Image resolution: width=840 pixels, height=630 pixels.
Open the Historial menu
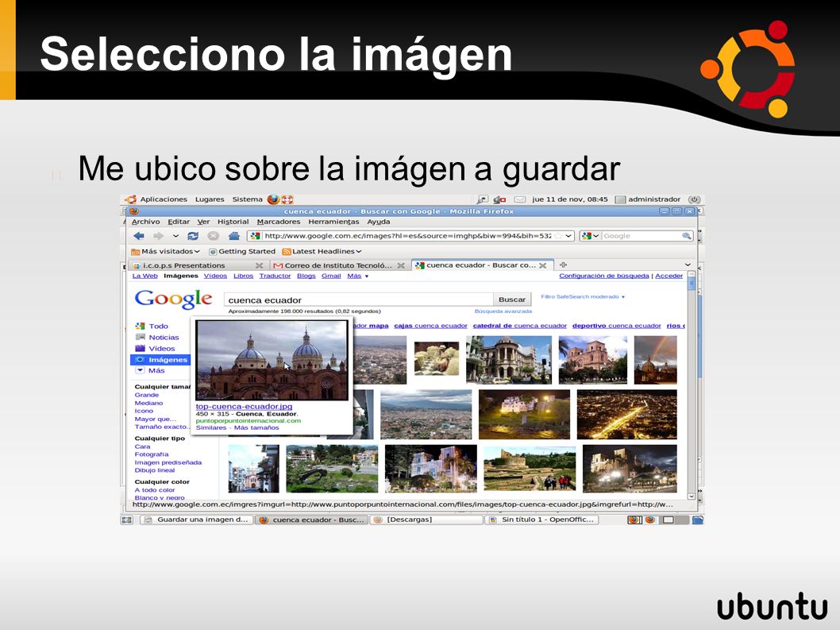click(x=233, y=222)
